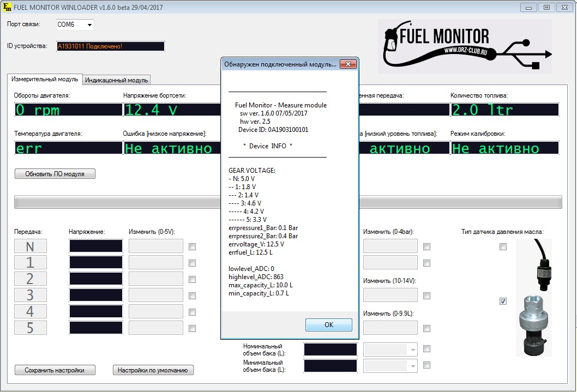Screen dimensions: 577x392
Task: Select the gear 2 button
Action: (x=31, y=279)
